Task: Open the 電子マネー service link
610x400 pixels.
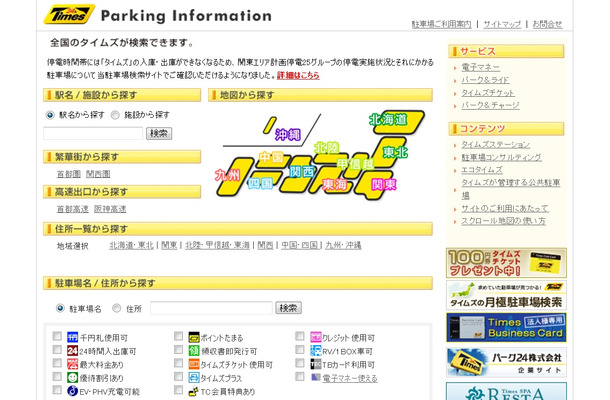Action: [x=480, y=67]
